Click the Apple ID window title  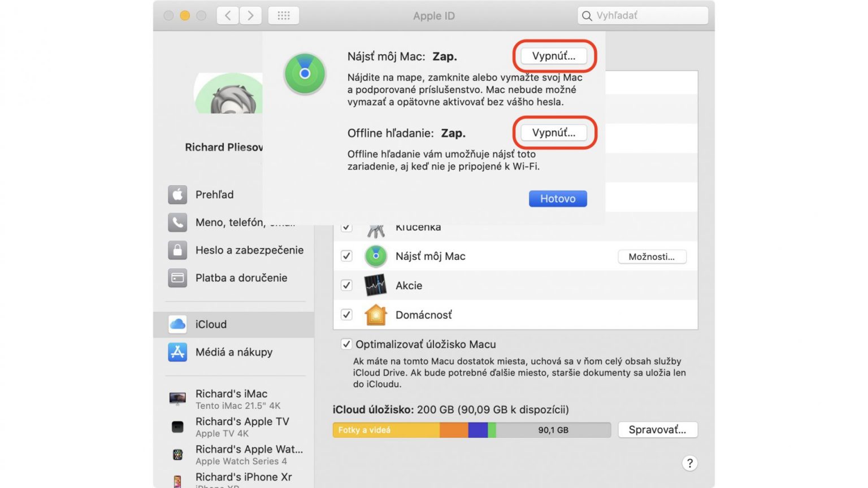(433, 16)
